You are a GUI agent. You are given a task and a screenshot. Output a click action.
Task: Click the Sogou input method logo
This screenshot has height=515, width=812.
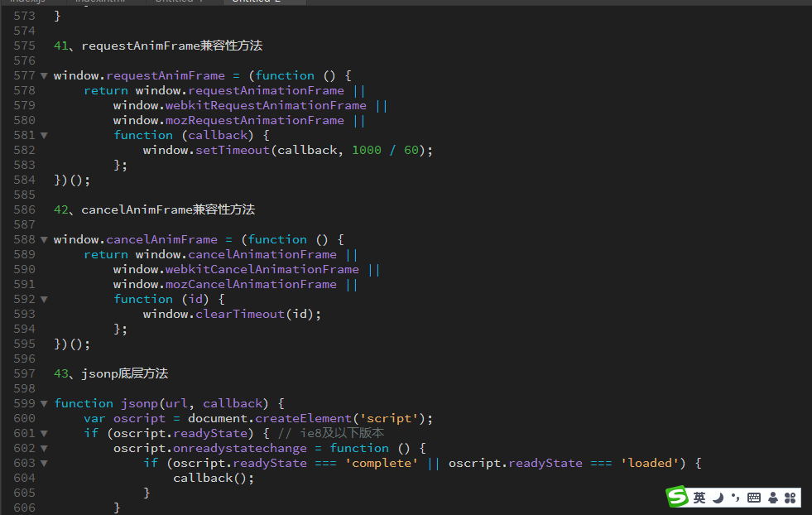(x=678, y=497)
